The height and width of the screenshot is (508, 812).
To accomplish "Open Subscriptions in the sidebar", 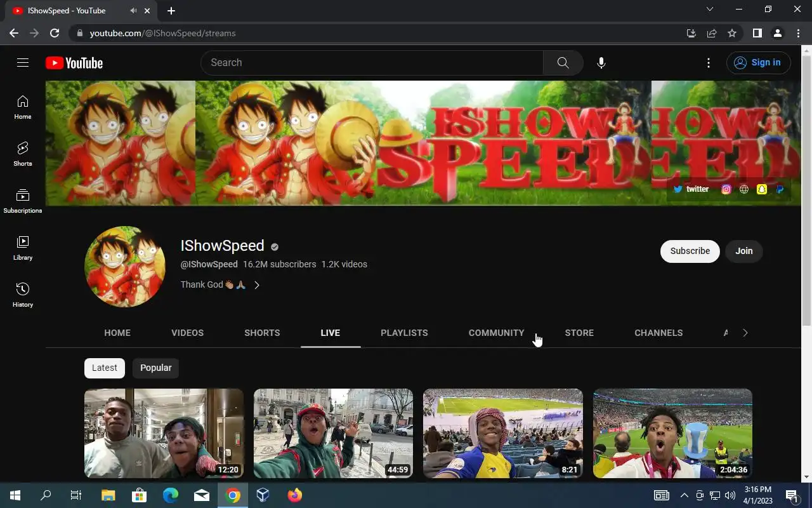I will point(23,201).
